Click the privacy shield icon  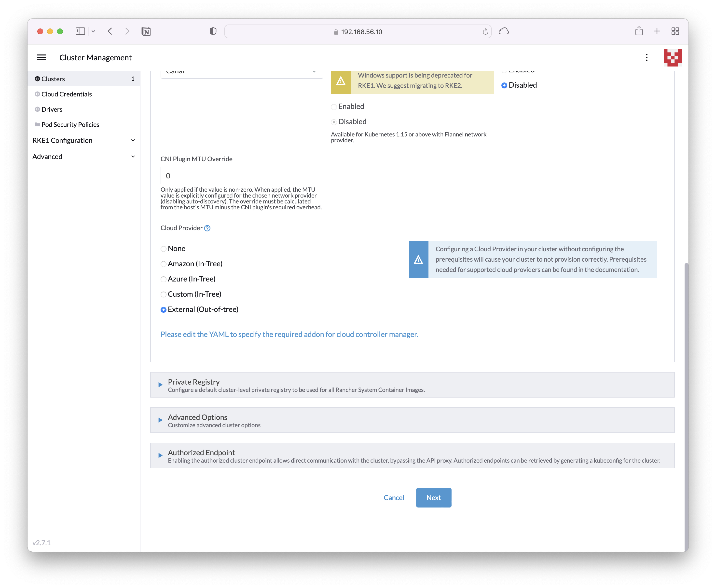(213, 31)
